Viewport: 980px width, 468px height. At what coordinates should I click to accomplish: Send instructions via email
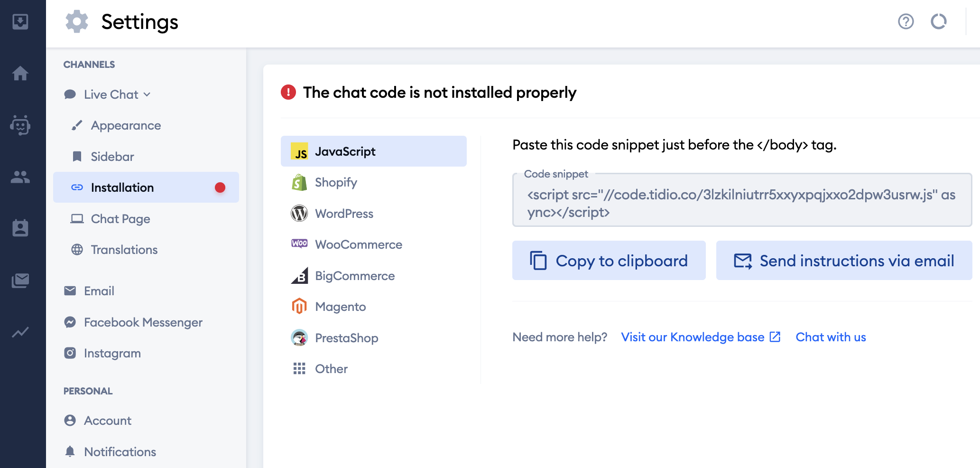tap(844, 261)
